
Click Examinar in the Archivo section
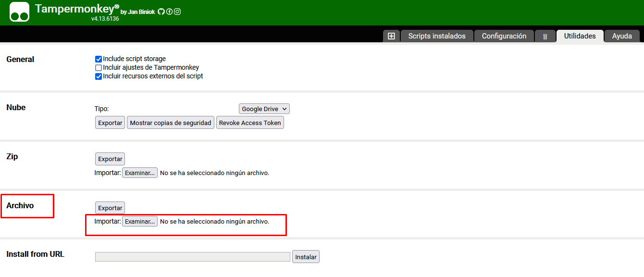(x=139, y=221)
